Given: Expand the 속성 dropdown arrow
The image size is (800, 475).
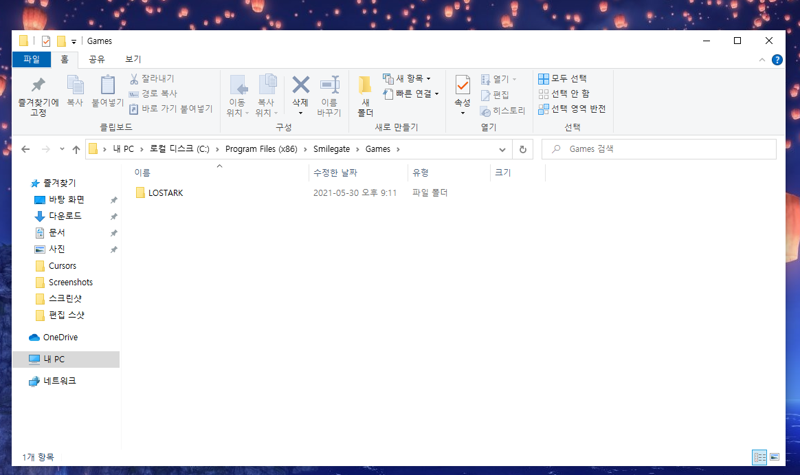Looking at the screenshot, I should tap(463, 113).
